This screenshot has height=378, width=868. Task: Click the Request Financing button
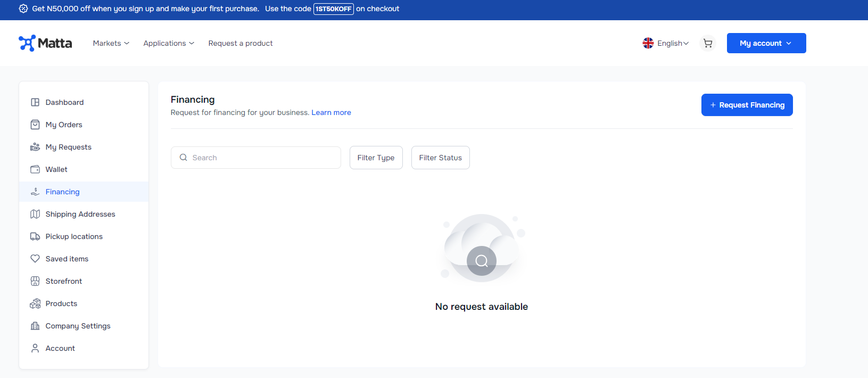pyautogui.click(x=747, y=105)
